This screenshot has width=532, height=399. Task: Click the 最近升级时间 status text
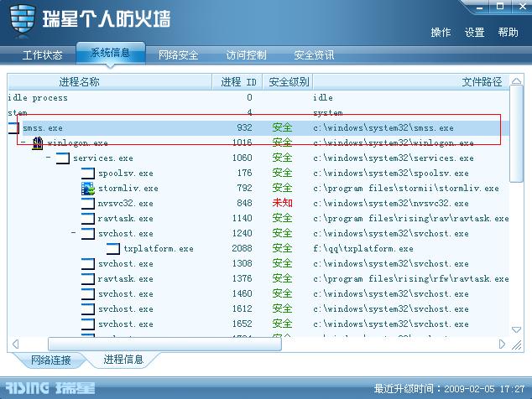(x=450, y=389)
